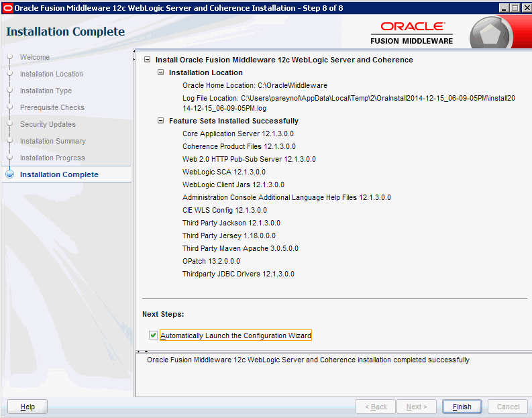Click the Oracle logo icon in title bar
Image resolution: width=532 pixels, height=418 pixels.
tap(7, 8)
